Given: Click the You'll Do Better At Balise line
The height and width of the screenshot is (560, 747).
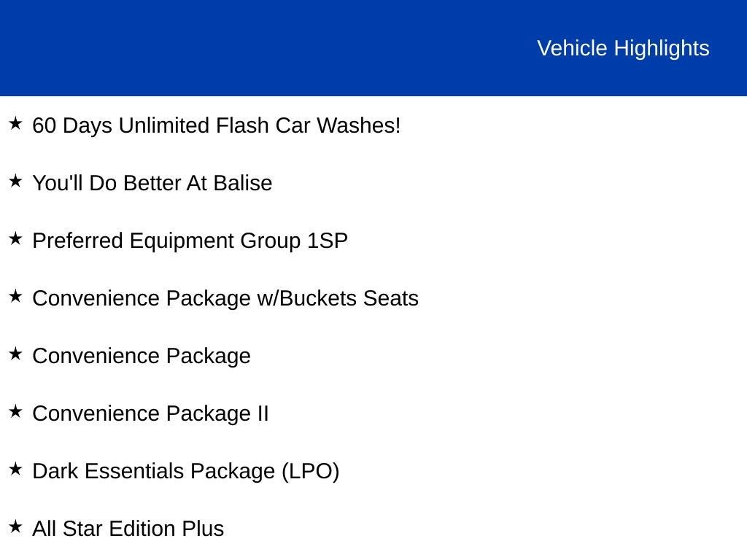Looking at the screenshot, I should click(x=152, y=183).
